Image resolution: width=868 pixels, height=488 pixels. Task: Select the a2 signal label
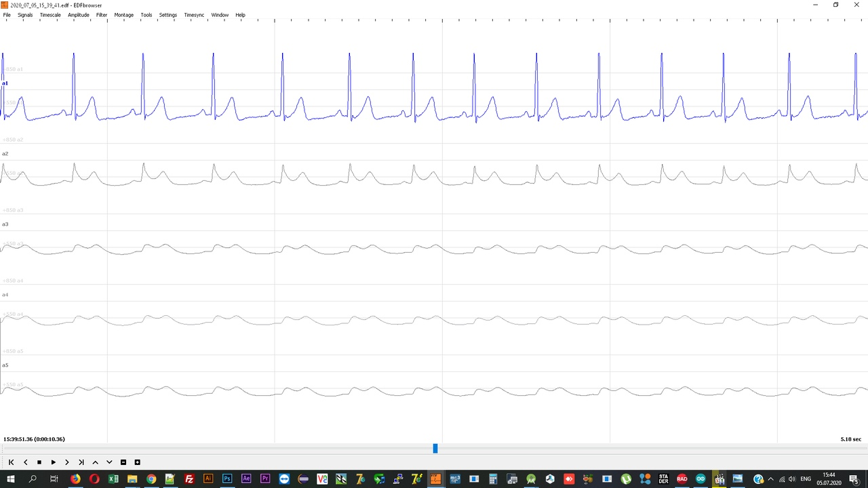click(x=5, y=154)
